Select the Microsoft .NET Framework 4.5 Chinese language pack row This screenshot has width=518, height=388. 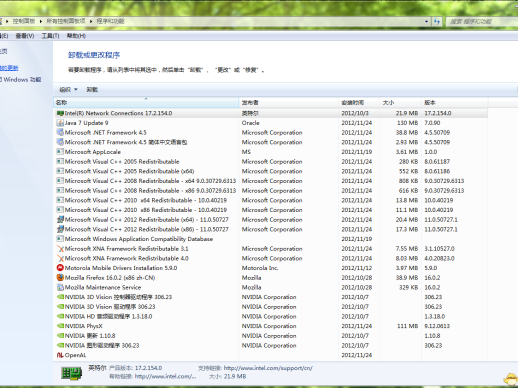pyautogui.click(x=271, y=142)
